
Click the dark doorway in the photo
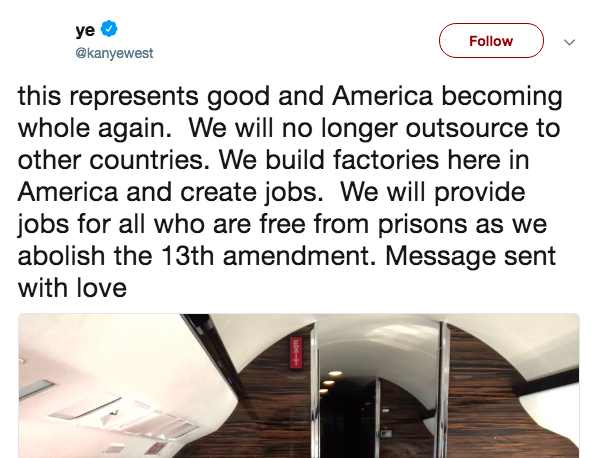coord(347,419)
